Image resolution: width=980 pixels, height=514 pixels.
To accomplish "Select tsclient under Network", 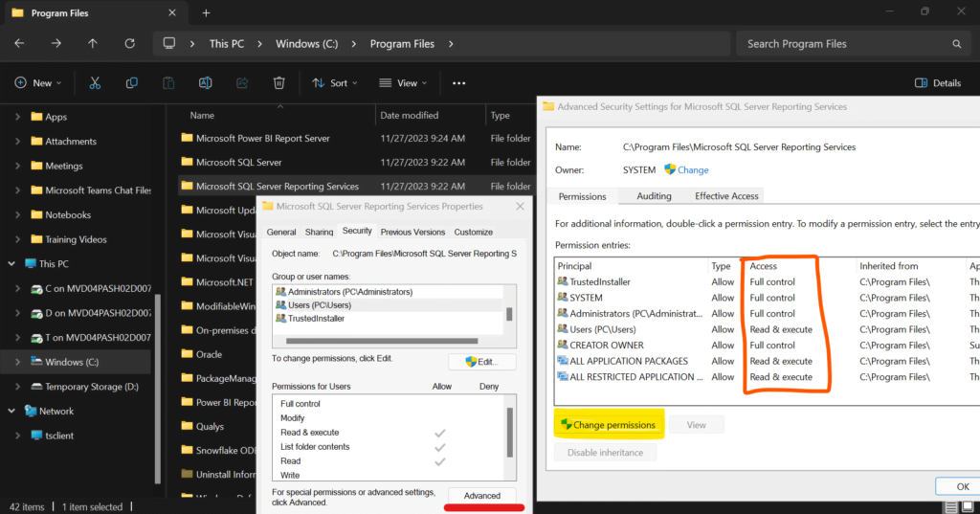I will click(58, 436).
